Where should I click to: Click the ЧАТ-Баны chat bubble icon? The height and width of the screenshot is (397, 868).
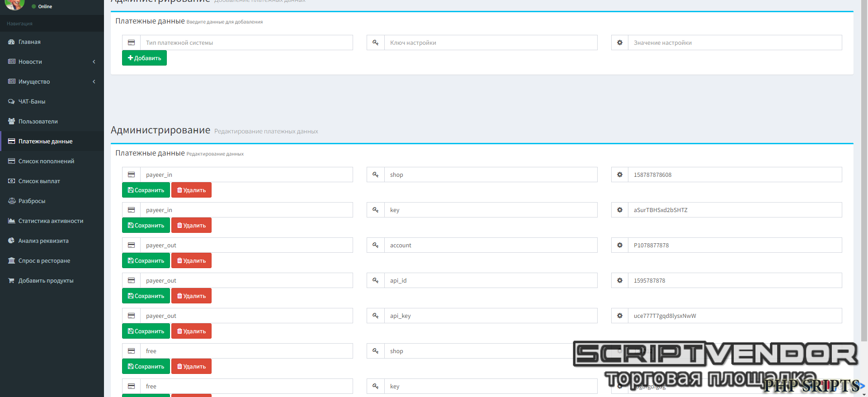point(11,102)
